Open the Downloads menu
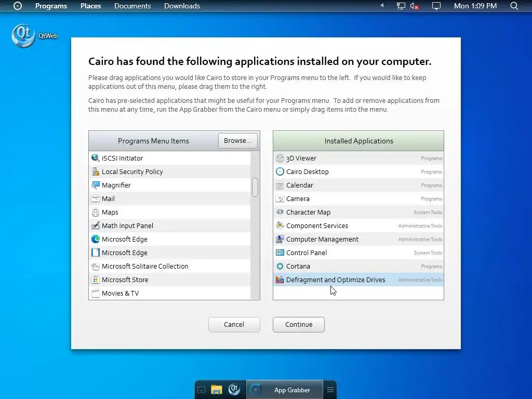 pos(182,6)
